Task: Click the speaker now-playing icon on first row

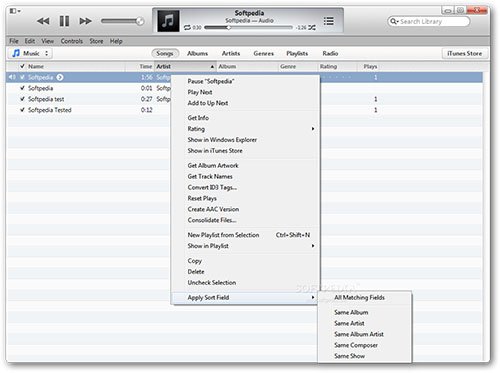Action: pos(12,77)
